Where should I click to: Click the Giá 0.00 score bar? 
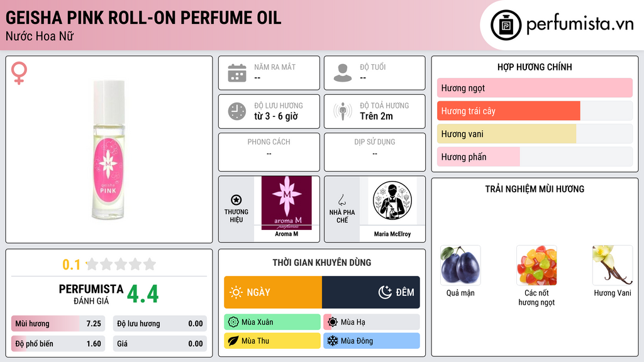(x=160, y=344)
